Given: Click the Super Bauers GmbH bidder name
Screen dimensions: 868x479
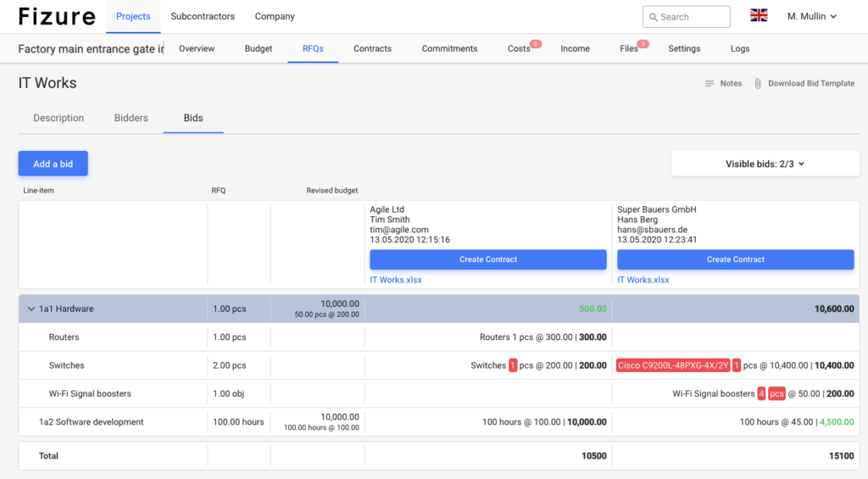Looking at the screenshot, I should tap(657, 210).
